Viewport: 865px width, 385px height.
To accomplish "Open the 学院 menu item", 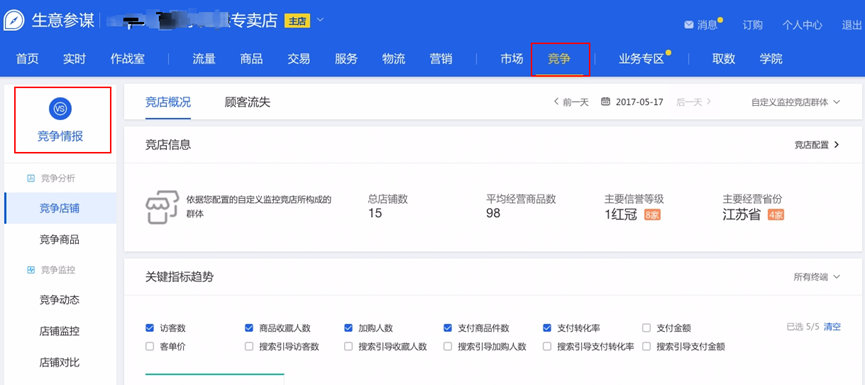I will point(771,59).
